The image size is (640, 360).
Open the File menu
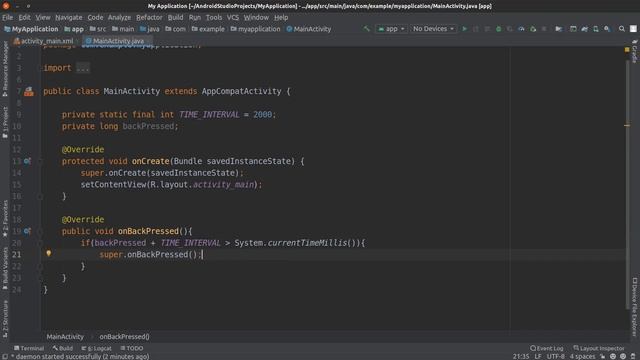click(7, 18)
